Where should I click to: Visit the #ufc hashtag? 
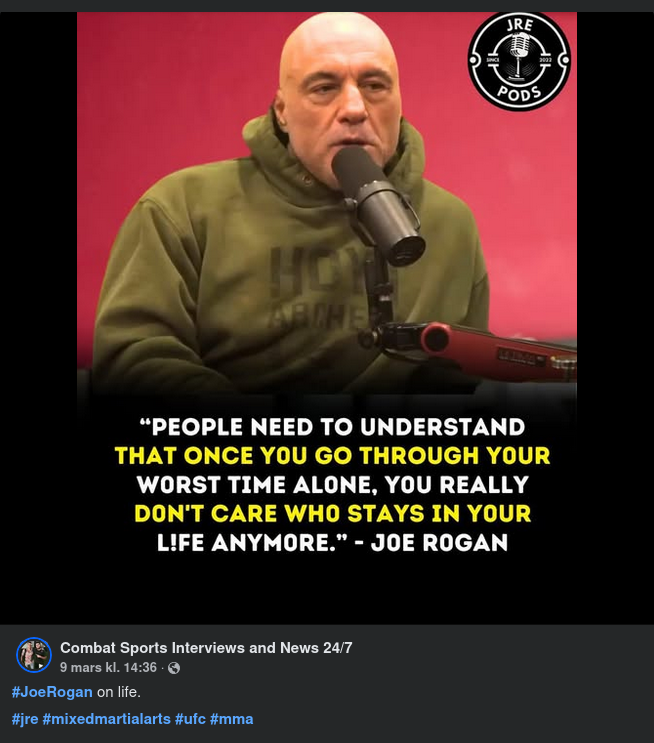pyautogui.click(x=190, y=719)
